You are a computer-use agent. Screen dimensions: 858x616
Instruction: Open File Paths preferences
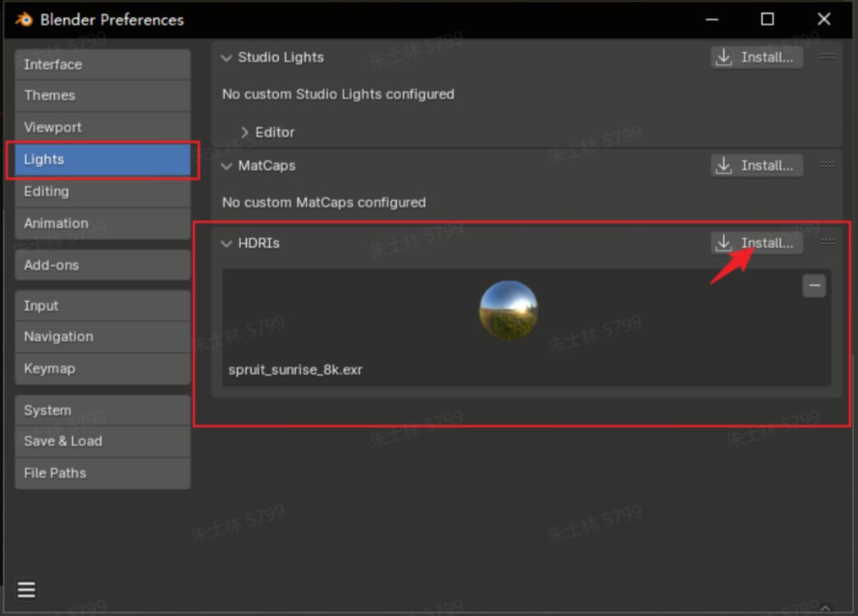pos(103,473)
